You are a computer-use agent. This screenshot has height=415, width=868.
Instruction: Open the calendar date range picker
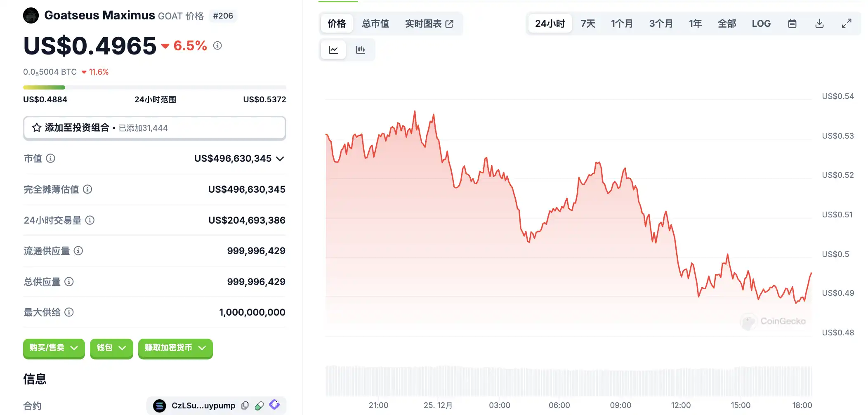pos(792,24)
